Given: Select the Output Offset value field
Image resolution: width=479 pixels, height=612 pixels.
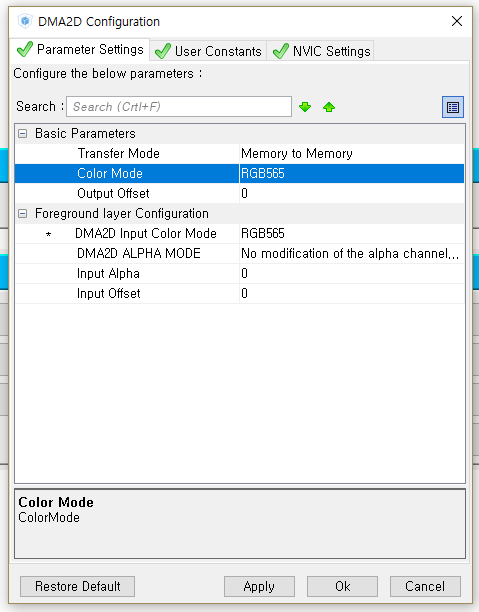Looking at the screenshot, I should point(351,193).
